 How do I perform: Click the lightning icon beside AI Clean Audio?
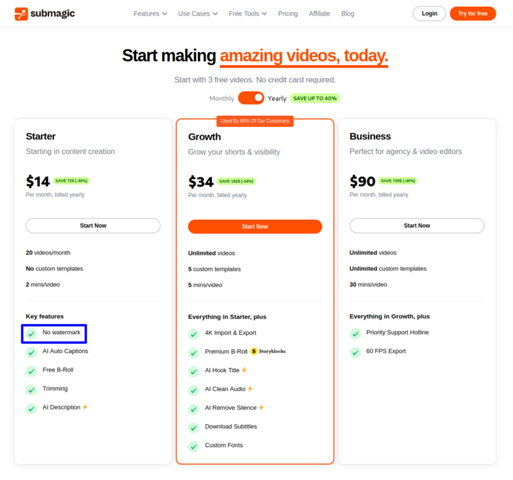pos(250,389)
